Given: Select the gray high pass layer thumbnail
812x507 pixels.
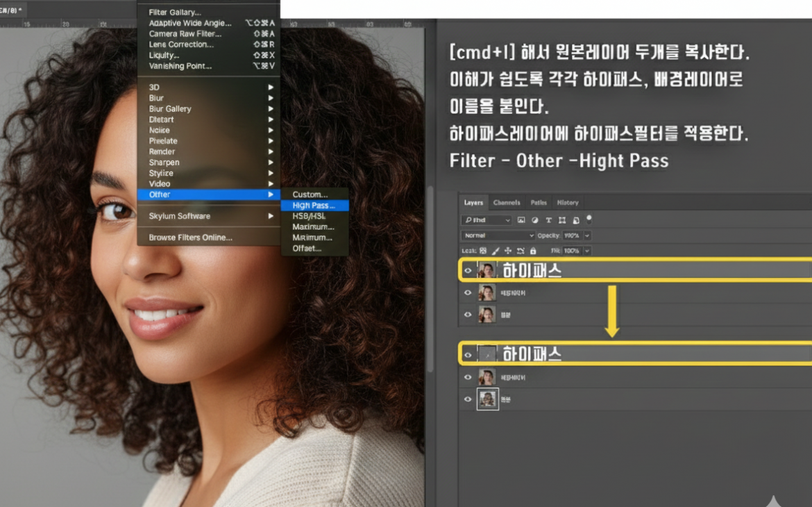Looking at the screenshot, I should coord(488,355).
